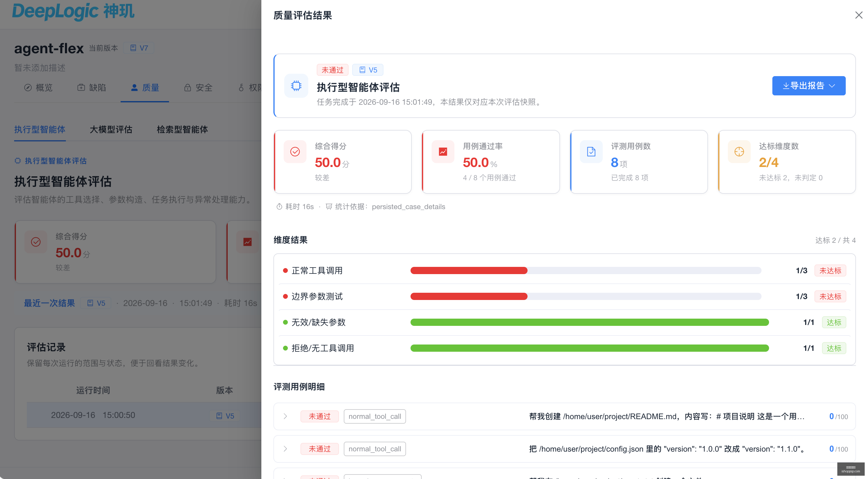The image size is (868, 479).
Task: Click the 评测用例数 document icon
Action: pos(591,152)
